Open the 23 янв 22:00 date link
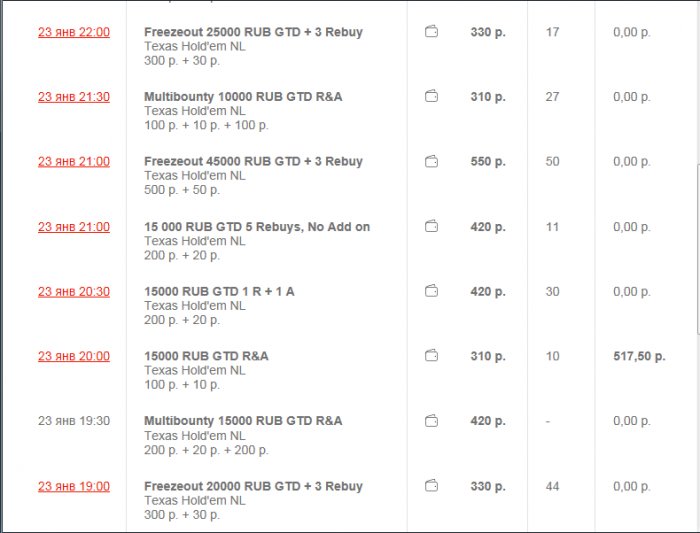This screenshot has width=700, height=533. pyautogui.click(x=74, y=32)
